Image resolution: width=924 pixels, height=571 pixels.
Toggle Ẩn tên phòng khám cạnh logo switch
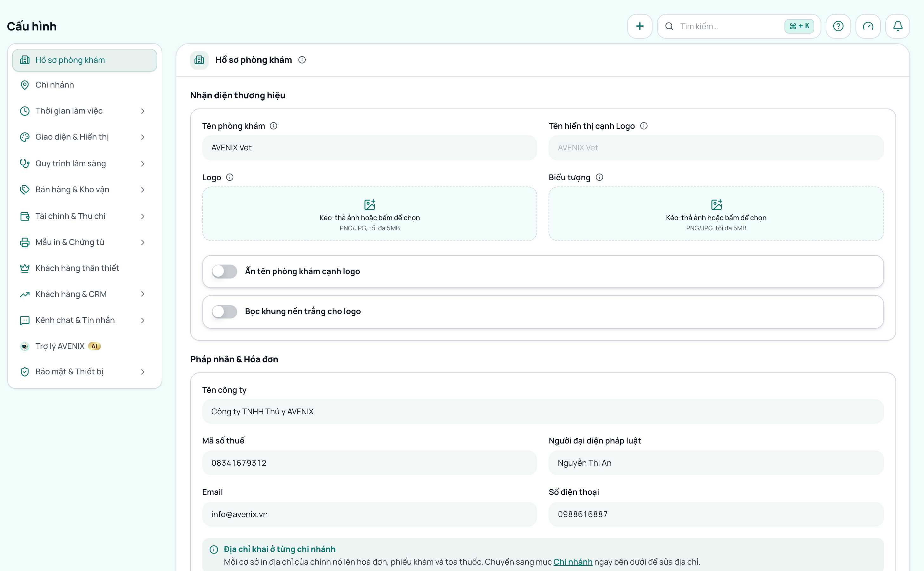click(224, 272)
